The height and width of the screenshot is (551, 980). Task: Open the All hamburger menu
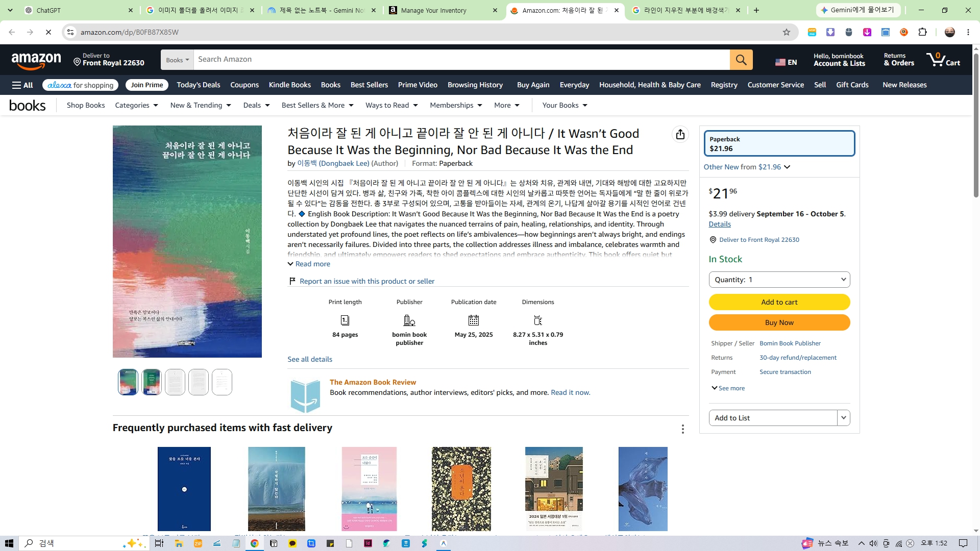[x=22, y=85]
